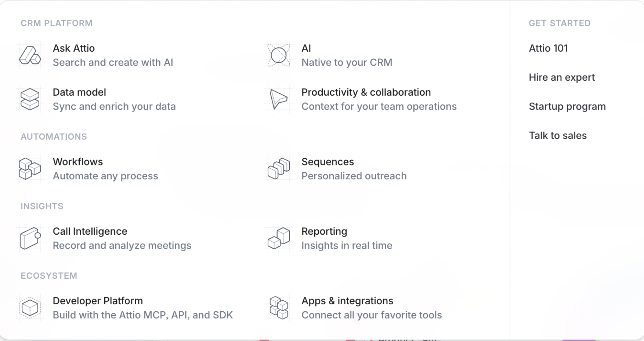
Task: Click the Apps & integrations icon
Action: pyautogui.click(x=279, y=308)
